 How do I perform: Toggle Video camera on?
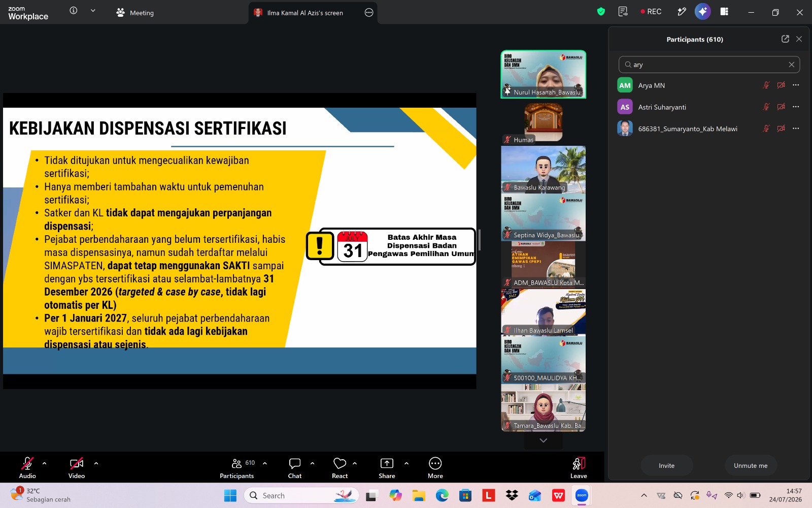[x=77, y=467]
